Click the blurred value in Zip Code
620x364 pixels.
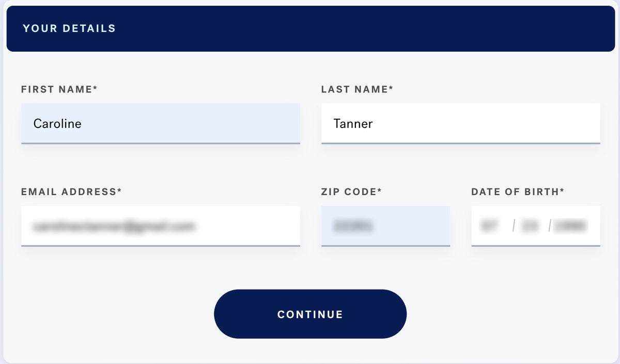pyautogui.click(x=353, y=226)
